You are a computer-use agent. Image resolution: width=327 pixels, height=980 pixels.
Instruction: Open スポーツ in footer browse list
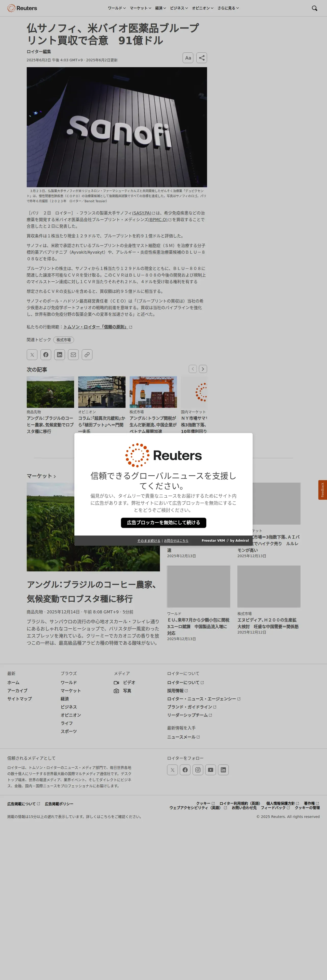click(69, 731)
